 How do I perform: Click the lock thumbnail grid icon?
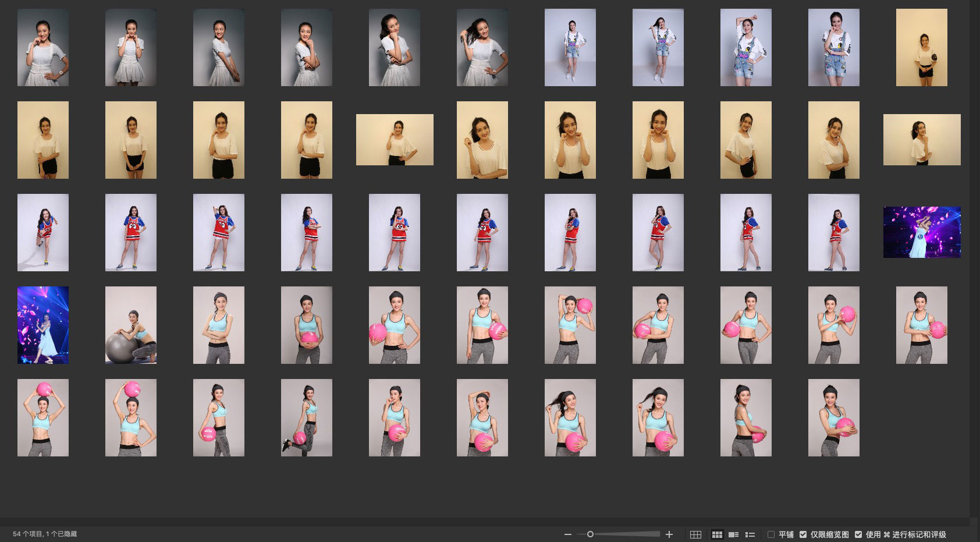(x=695, y=534)
